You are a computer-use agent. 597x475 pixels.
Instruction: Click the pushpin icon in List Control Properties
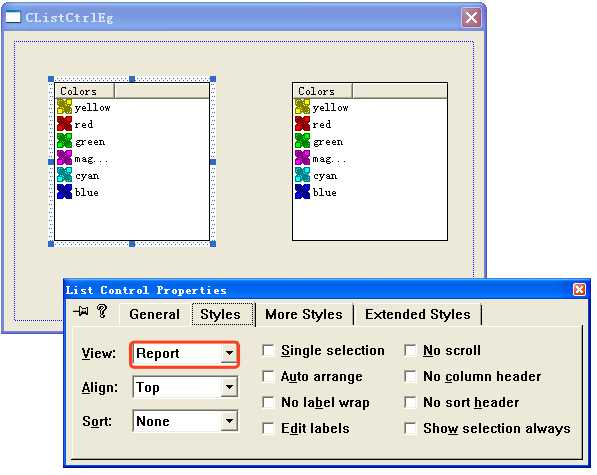tap(81, 311)
